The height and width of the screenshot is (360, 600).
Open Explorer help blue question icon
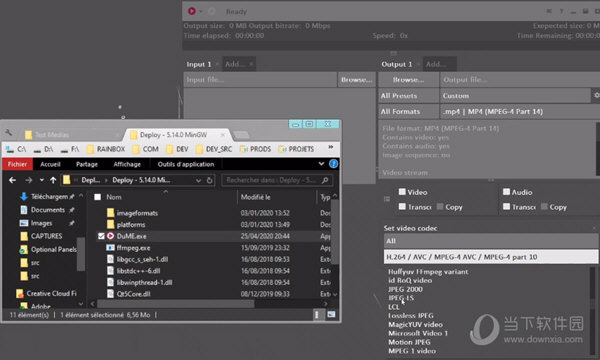pyautogui.click(x=334, y=164)
